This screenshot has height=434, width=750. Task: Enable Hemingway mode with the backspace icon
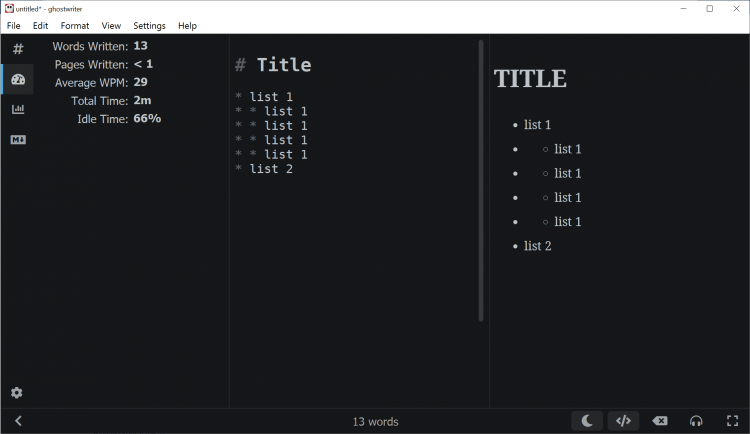pos(660,421)
